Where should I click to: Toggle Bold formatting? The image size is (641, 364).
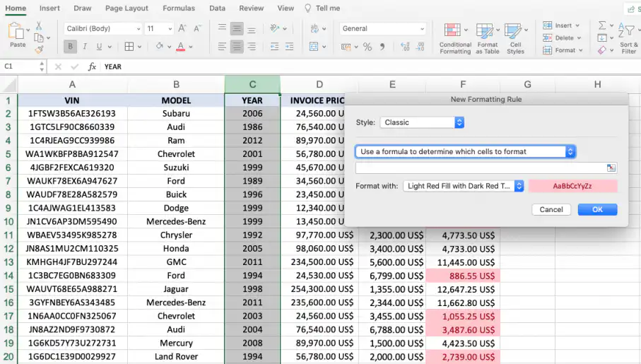click(70, 47)
